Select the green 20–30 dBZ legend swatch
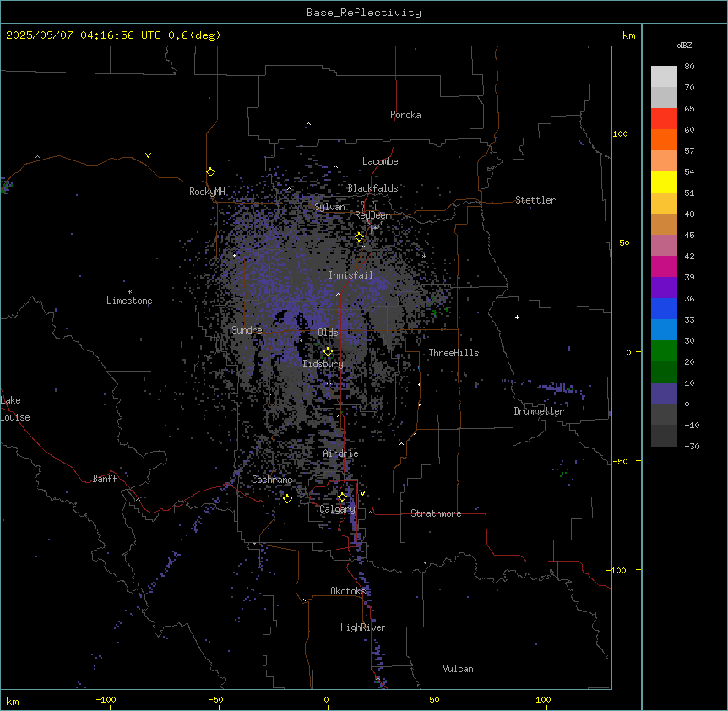This screenshot has width=728, height=711. pyautogui.click(x=664, y=351)
